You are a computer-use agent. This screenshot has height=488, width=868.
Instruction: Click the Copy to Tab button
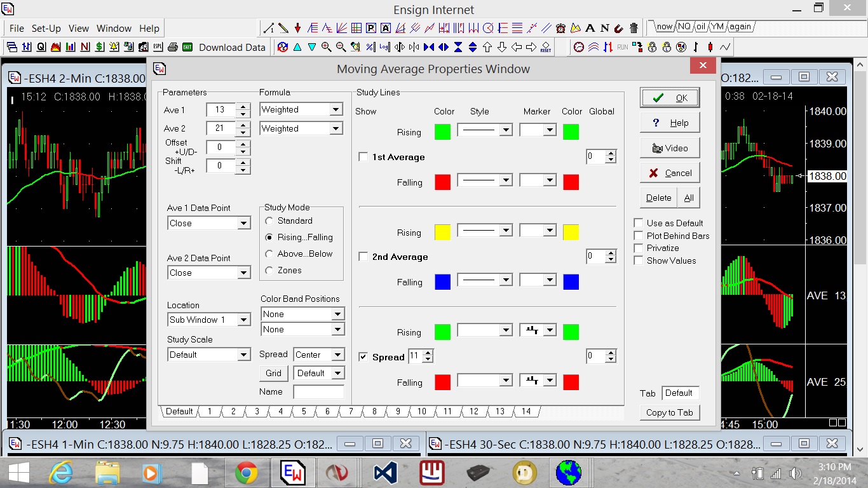[x=669, y=412]
